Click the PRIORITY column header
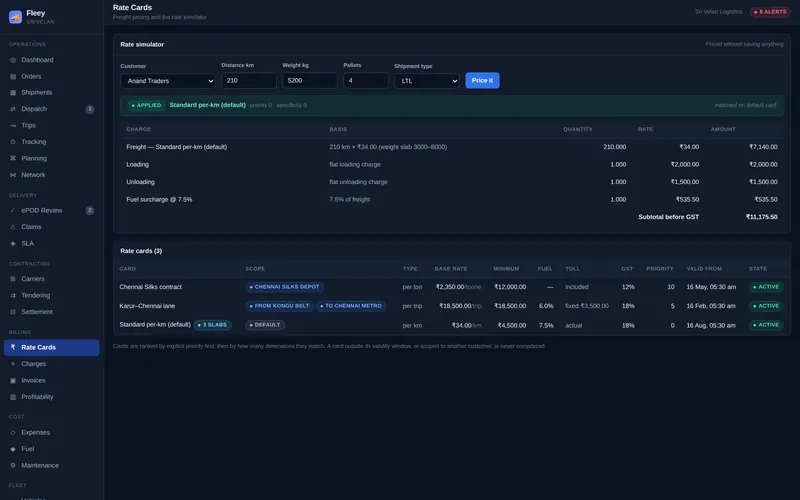This screenshot has width=800, height=500. click(x=660, y=269)
